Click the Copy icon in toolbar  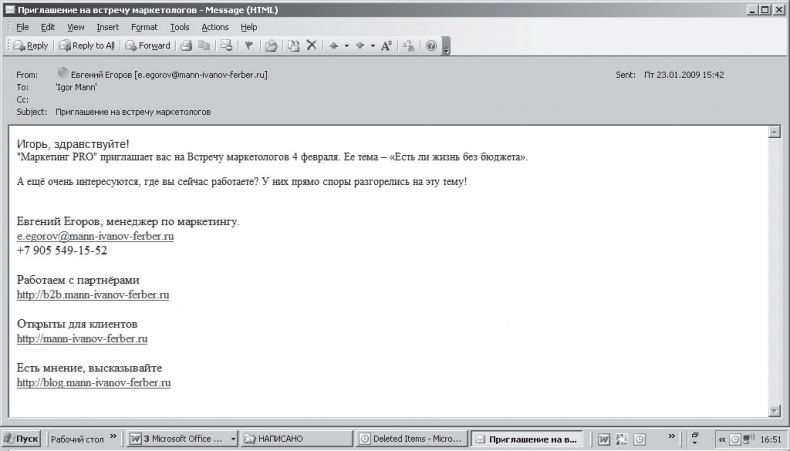(204, 46)
